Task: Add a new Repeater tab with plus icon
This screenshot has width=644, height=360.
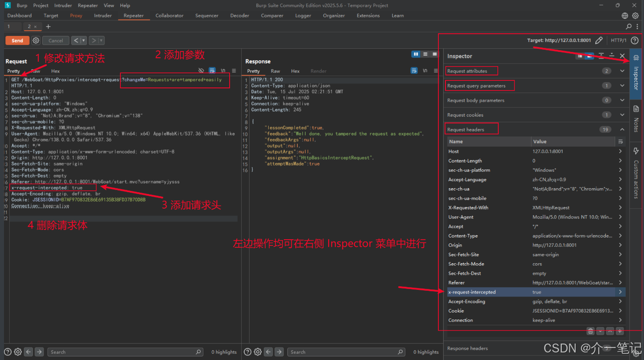Action: (x=48, y=27)
